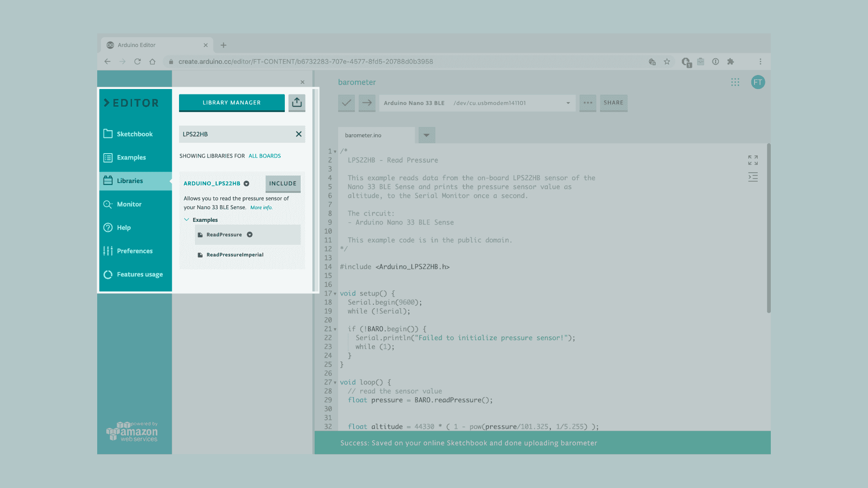Open the ARDUINO_LPS22HB version dropdown arrow
The image size is (868, 488).
[x=246, y=183]
